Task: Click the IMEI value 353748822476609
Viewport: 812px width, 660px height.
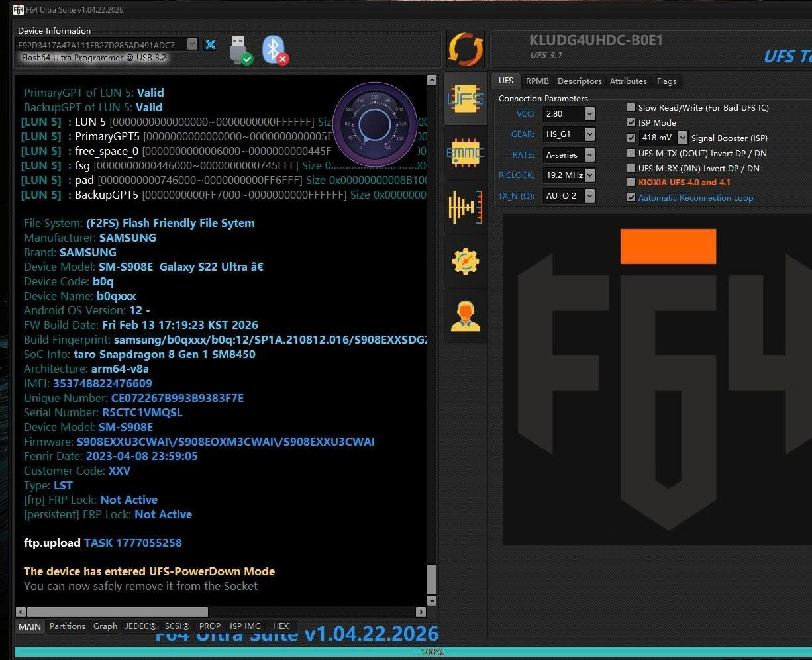Action: [x=103, y=383]
